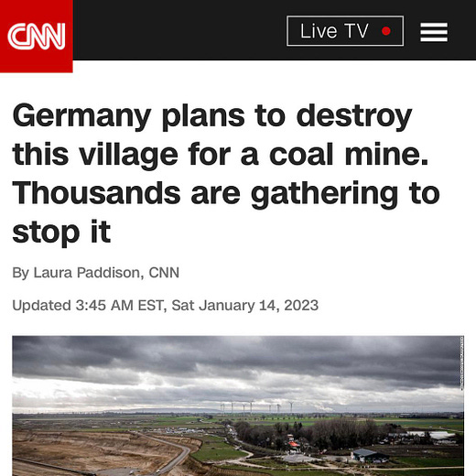Screen dimensions: 476x476
Task: Open the CNN home logo
Action: coord(37,37)
